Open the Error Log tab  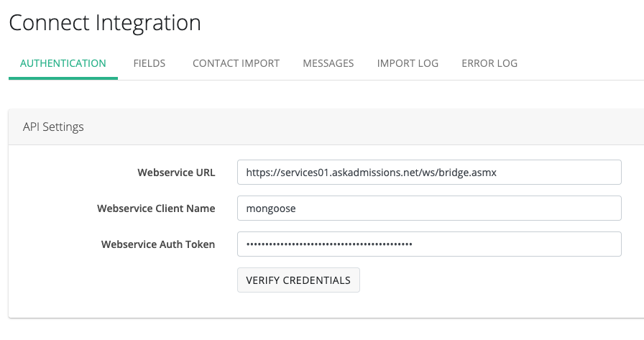click(489, 63)
